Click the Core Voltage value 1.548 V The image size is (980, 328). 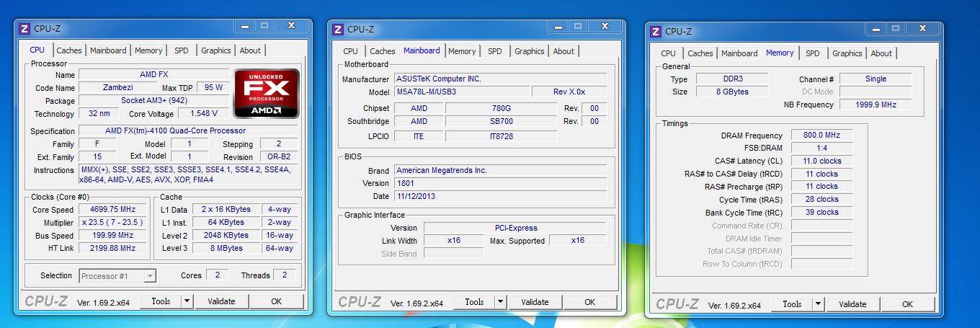coord(203,114)
